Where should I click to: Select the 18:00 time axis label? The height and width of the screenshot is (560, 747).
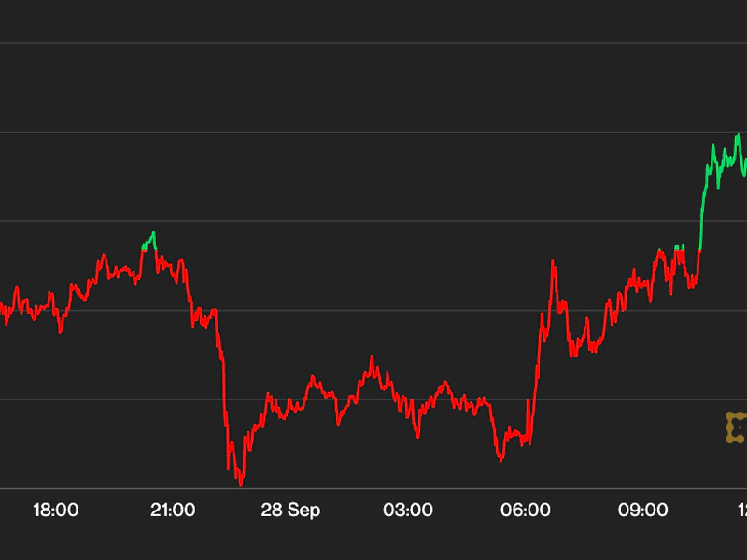click(x=55, y=511)
